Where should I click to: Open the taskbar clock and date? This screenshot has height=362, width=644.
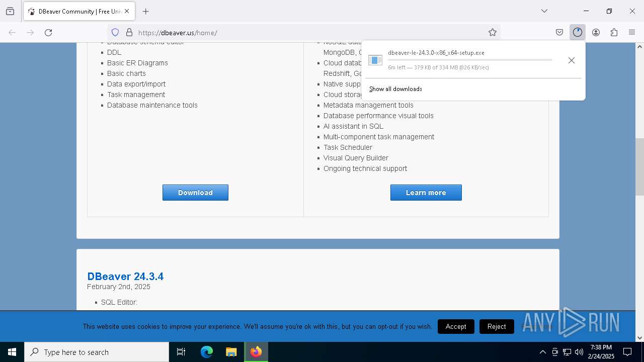pyautogui.click(x=601, y=352)
